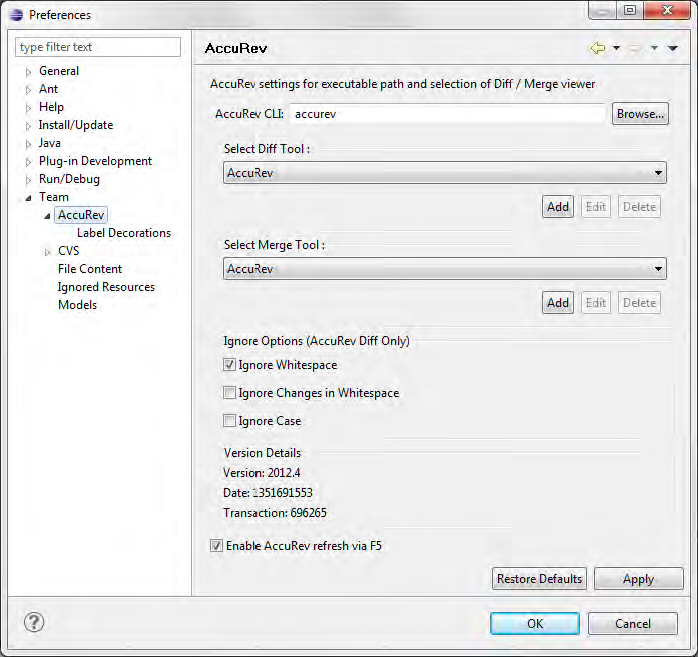The width and height of the screenshot is (698, 657).
Task: Disable AccuRev refresh via F5
Action: coord(217,546)
